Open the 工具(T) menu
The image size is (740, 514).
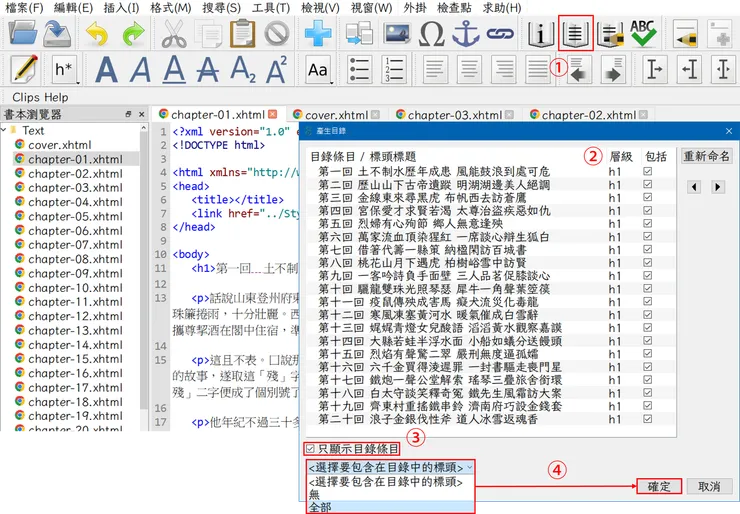(x=271, y=8)
